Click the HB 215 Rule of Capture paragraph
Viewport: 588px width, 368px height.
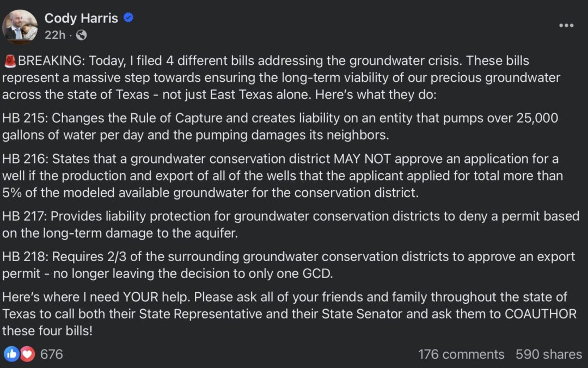[x=280, y=126]
